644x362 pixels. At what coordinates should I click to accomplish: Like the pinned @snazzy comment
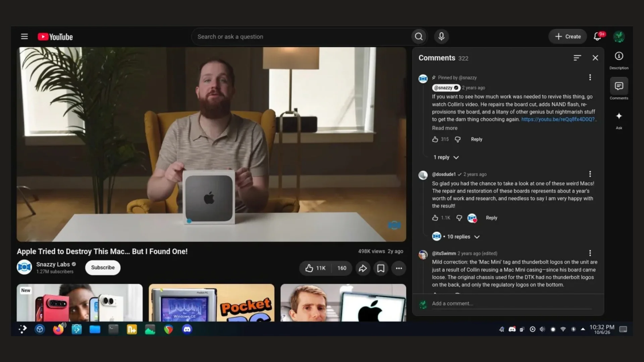(x=435, y=139)
